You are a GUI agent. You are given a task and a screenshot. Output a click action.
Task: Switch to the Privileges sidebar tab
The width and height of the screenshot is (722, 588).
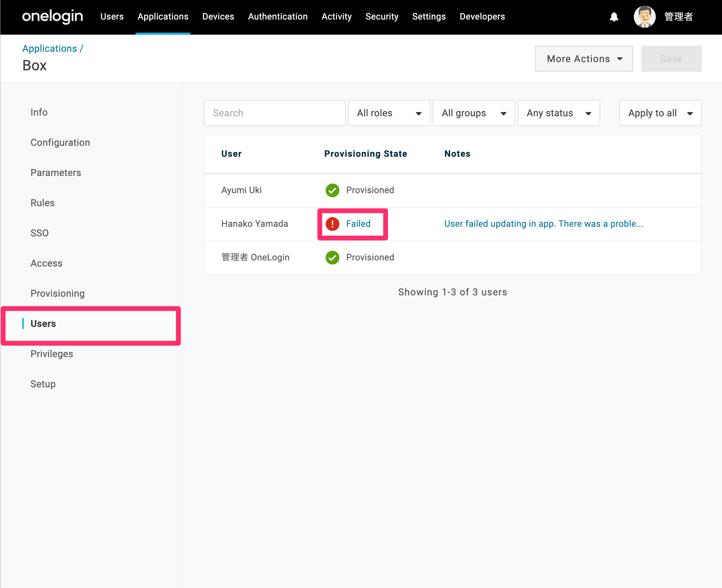coord(52,354)
